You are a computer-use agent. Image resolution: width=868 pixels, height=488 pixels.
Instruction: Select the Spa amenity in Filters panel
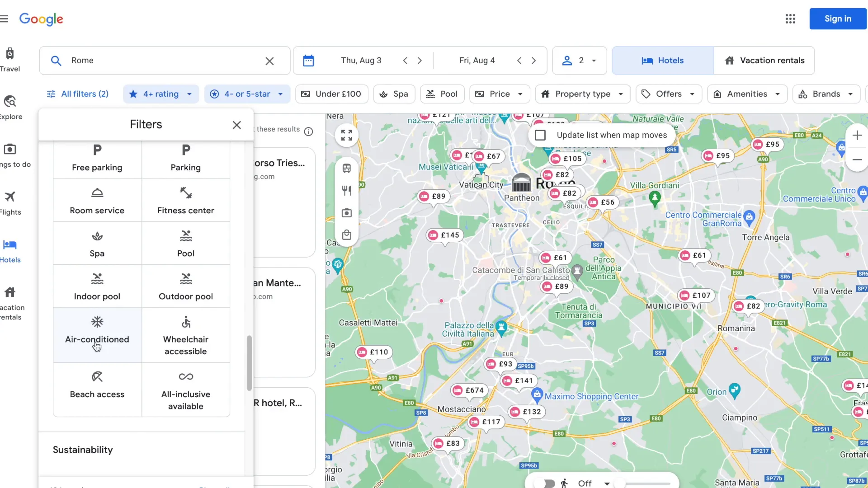[97, 244]
